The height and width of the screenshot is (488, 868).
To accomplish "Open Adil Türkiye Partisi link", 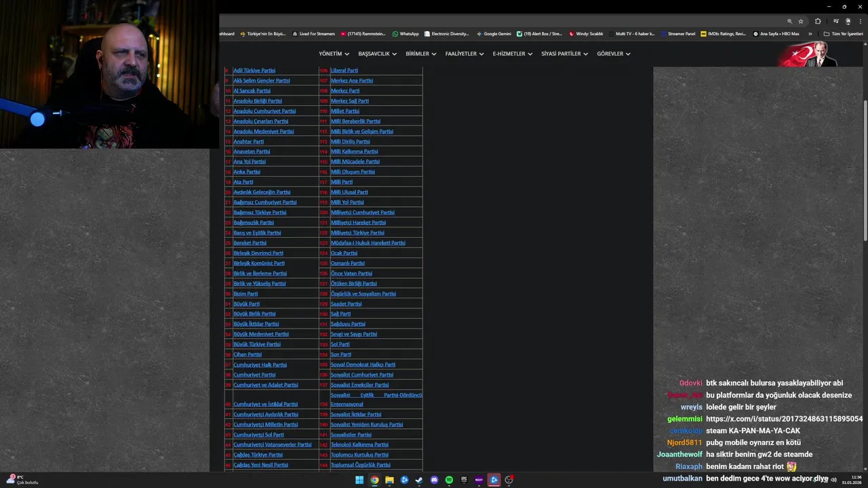I will click(x=254, y=70).
